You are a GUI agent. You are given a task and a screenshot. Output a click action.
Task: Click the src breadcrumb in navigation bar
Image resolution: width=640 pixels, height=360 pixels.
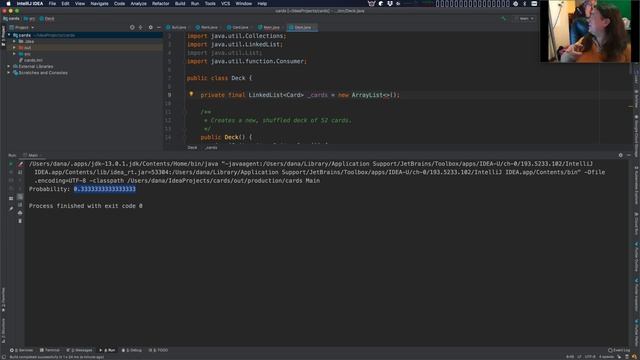click(x=29, y=18)
